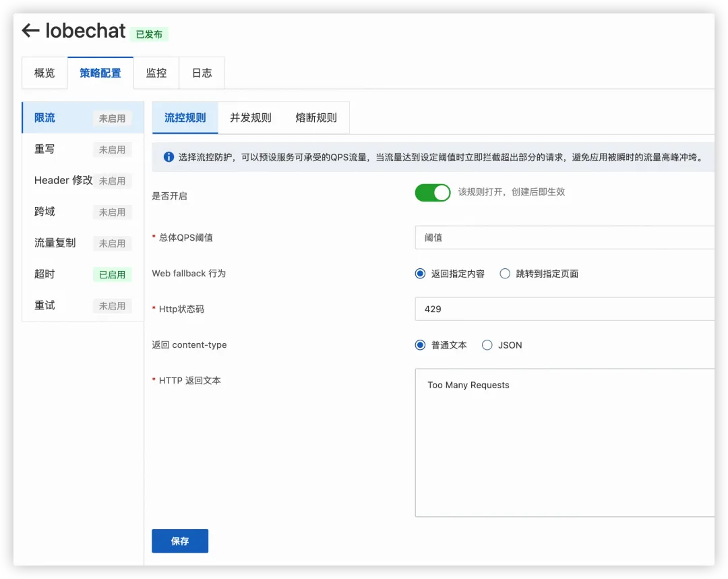Click the Http状态码 field showing 429

(565, 309)
